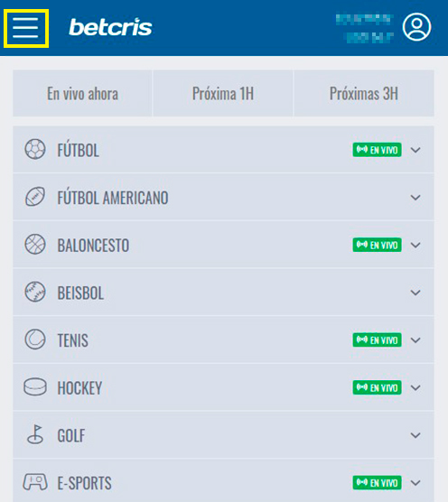
Task: Open the hamburger menu
Action: point(25,28)
